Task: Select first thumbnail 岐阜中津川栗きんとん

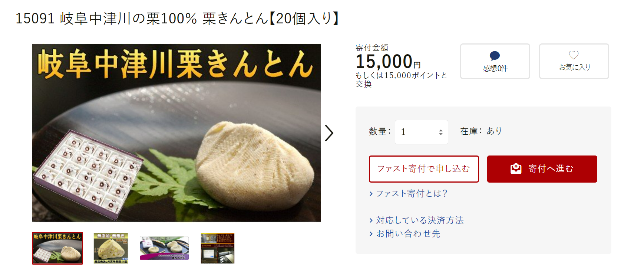Action: click(x=57, y=248)
